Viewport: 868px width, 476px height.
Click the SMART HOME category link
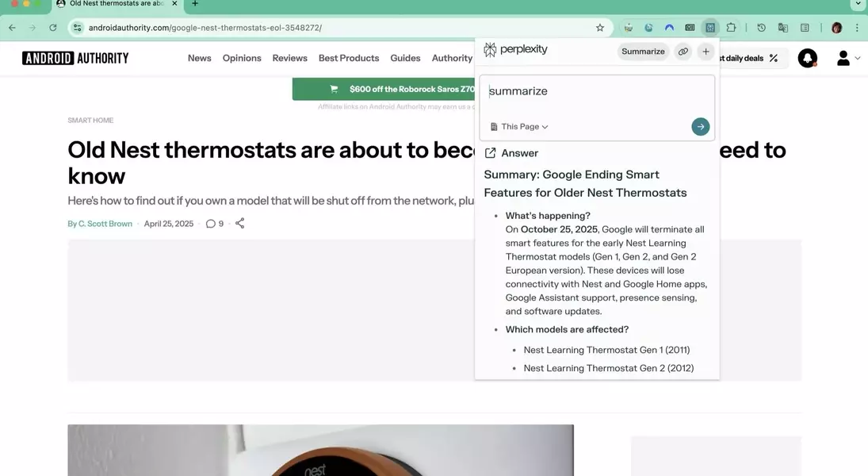[90, 121]
